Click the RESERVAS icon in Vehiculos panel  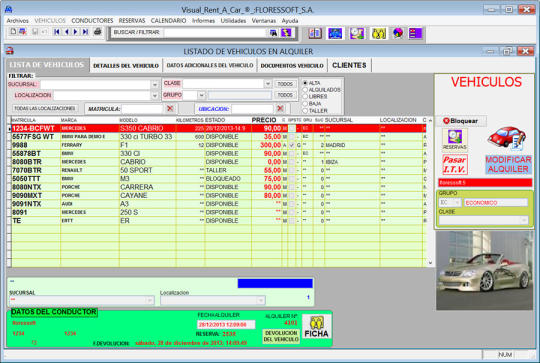[x=455, y=139]
